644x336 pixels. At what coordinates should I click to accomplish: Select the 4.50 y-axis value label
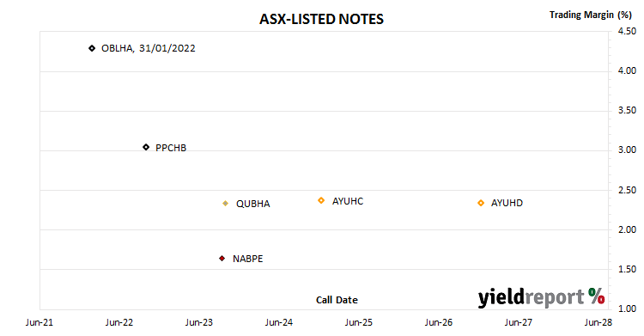(x=627, y=31)
